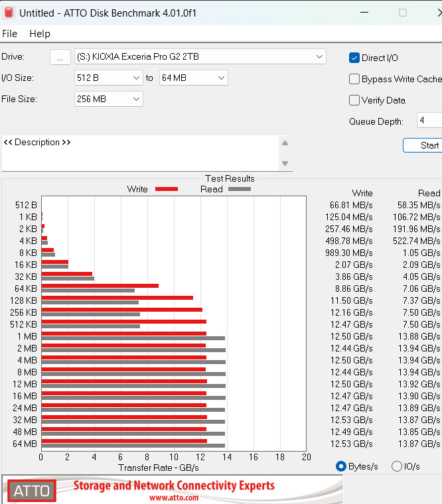Click the 1 MB row label
This screenshot has height=504, width=442.
click(x=27, y=336)
